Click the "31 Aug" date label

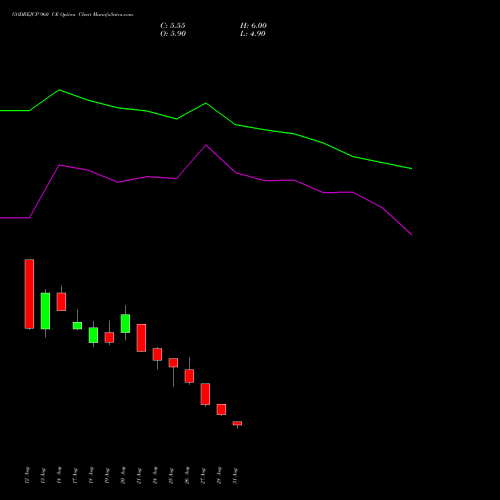click(235, 475)
